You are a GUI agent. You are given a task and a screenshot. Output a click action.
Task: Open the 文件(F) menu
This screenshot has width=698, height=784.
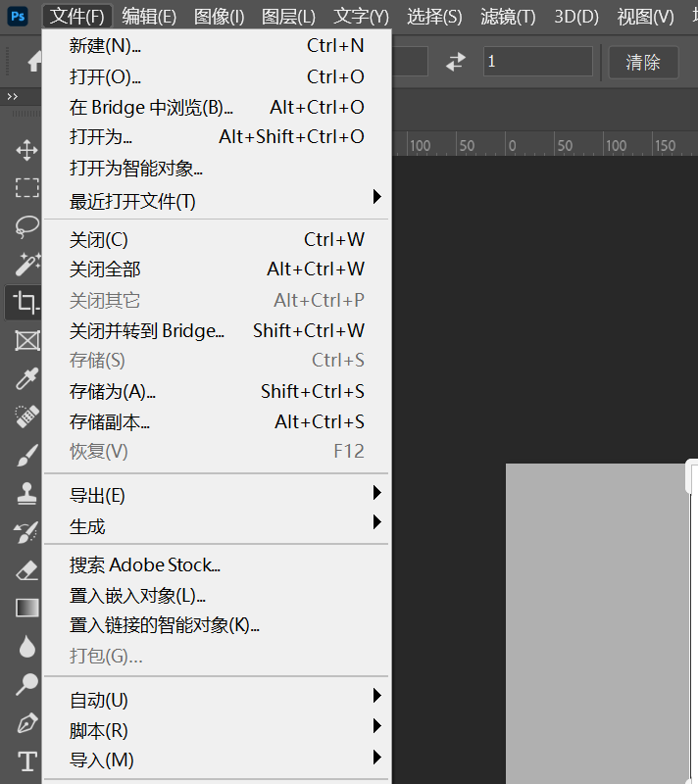tap(77, 17)
